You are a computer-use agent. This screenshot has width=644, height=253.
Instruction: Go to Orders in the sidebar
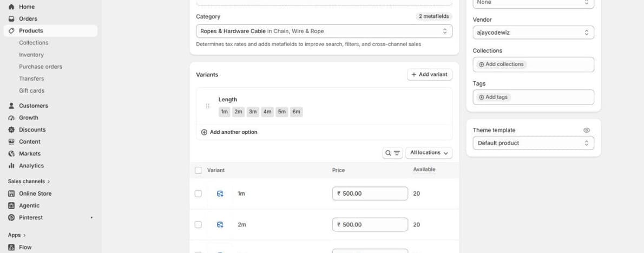click(28, 18)
